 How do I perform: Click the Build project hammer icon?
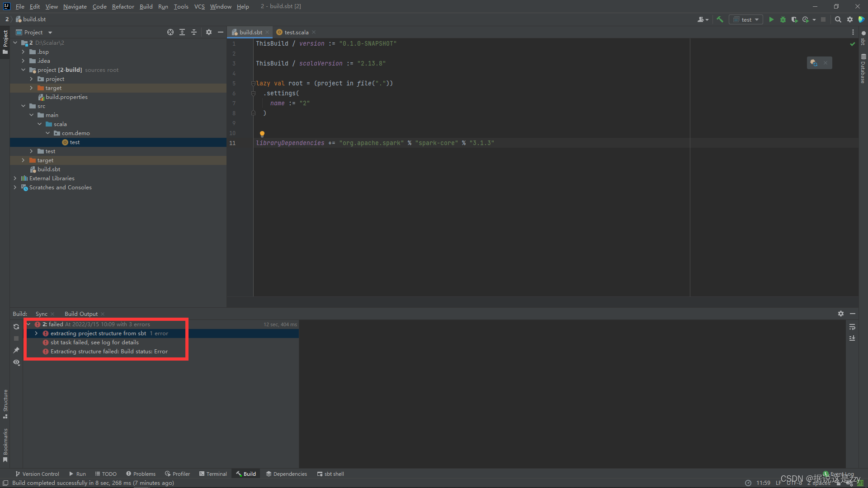click(x=720, y=19)
